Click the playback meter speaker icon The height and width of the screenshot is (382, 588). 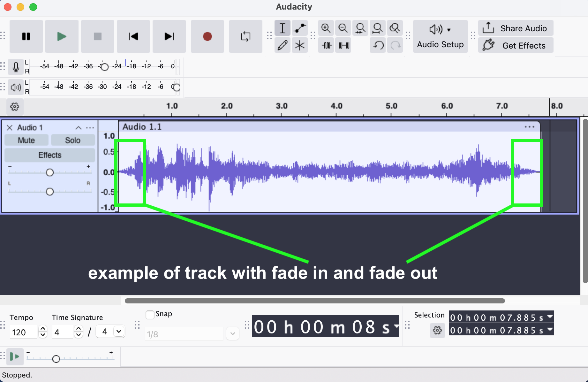[16, 87]
